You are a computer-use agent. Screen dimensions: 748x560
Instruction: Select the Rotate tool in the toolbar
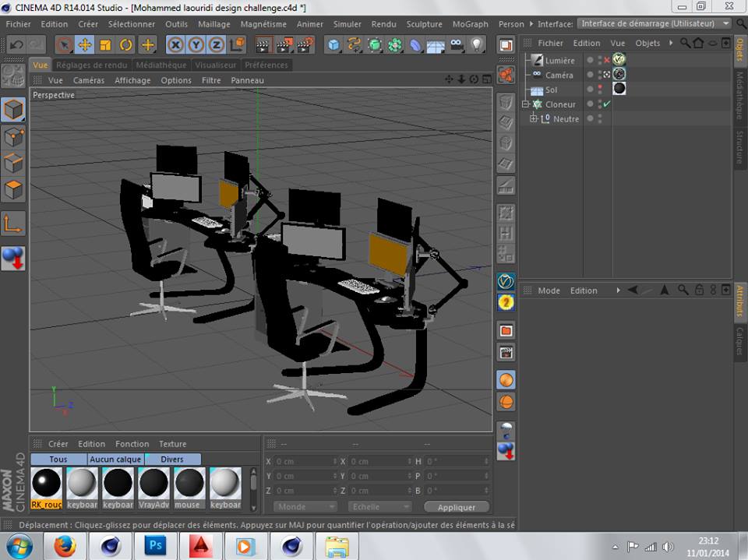point(126,44)
